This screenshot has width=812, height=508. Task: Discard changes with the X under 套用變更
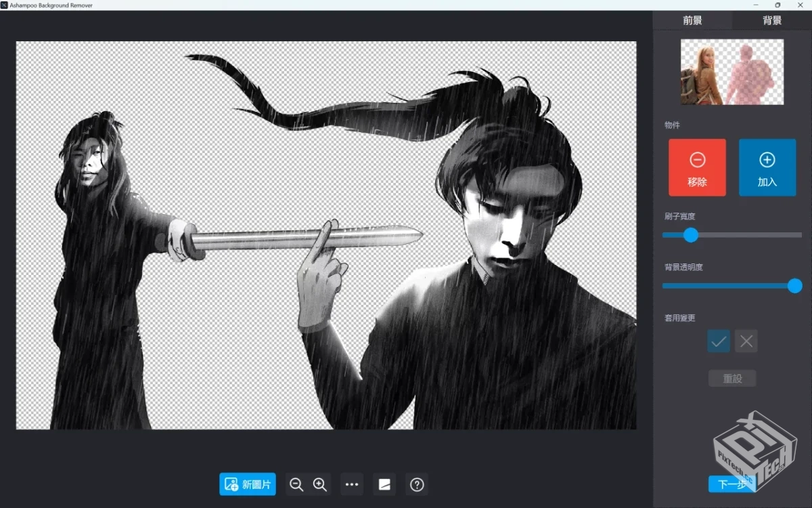click(746, 341)
